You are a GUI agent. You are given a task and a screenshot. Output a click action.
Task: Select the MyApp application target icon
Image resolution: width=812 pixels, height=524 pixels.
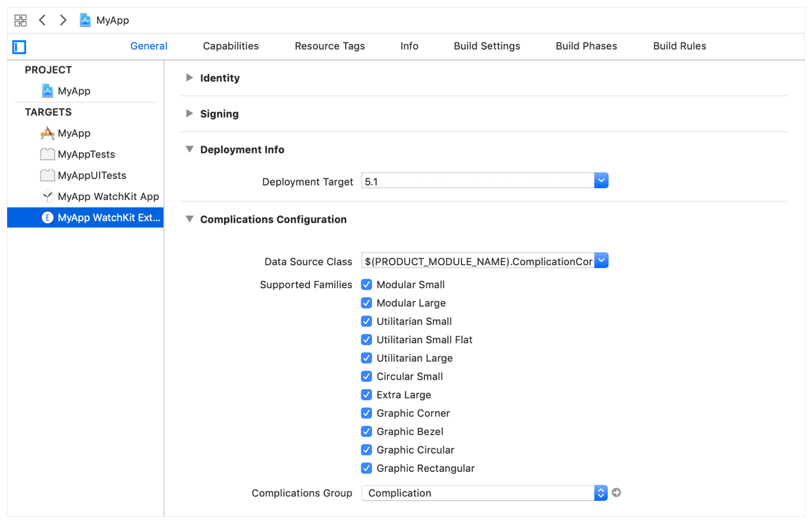tap(47, 133)
